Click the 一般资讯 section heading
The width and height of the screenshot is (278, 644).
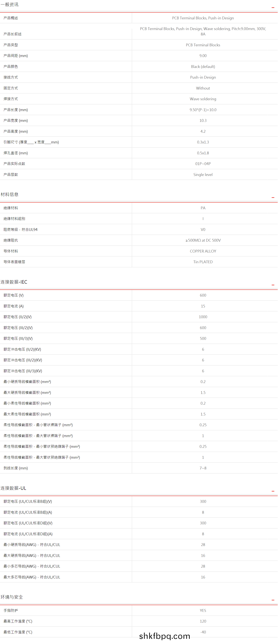point(9,5)
